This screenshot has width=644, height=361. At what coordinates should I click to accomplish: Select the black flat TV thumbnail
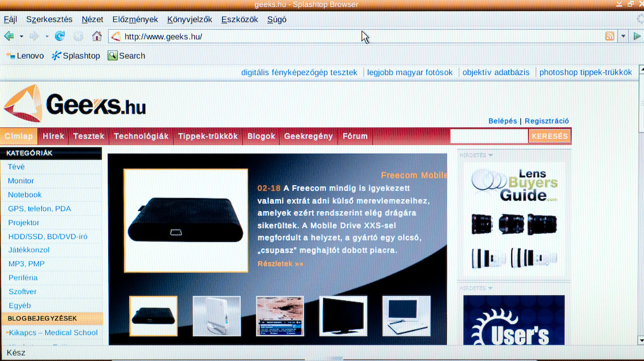(x=343, y=316)
